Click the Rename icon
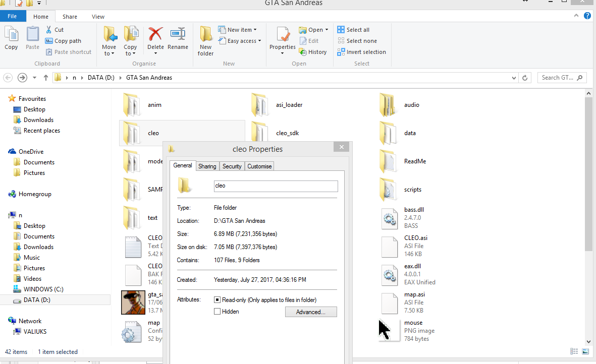Image resolution: width=596 pixels, height=364 pixels. click(178, 34)
